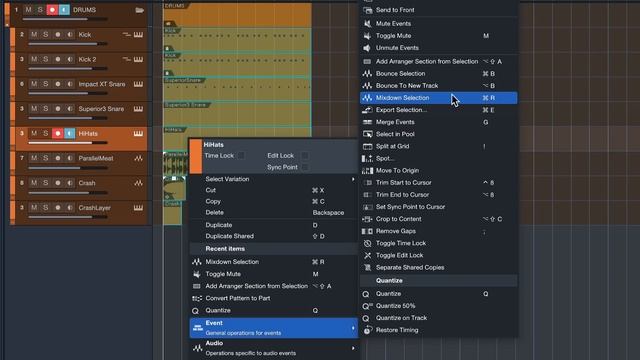
Task: Adjust the Kick track volume slider
Action: (67, 44)
